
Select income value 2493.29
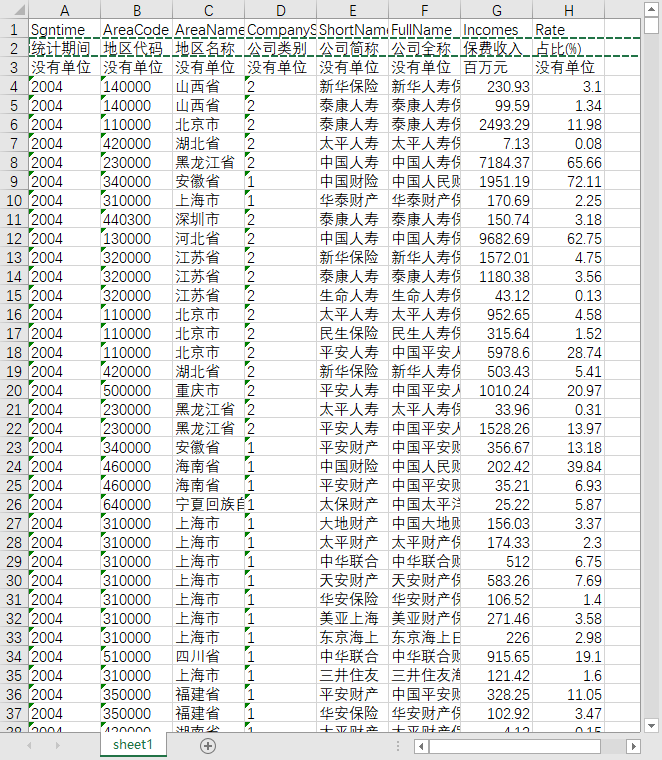[496, 125]
